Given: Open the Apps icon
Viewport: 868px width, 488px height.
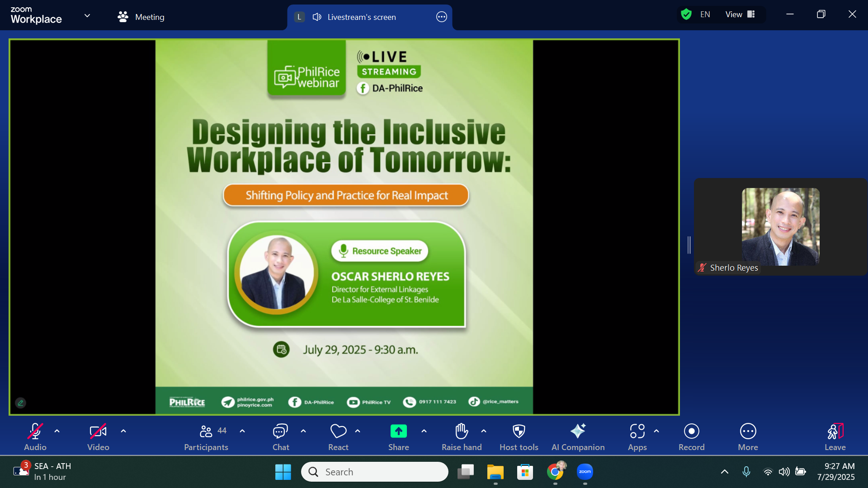Looking at the screenshot, I should pos(637,432).
